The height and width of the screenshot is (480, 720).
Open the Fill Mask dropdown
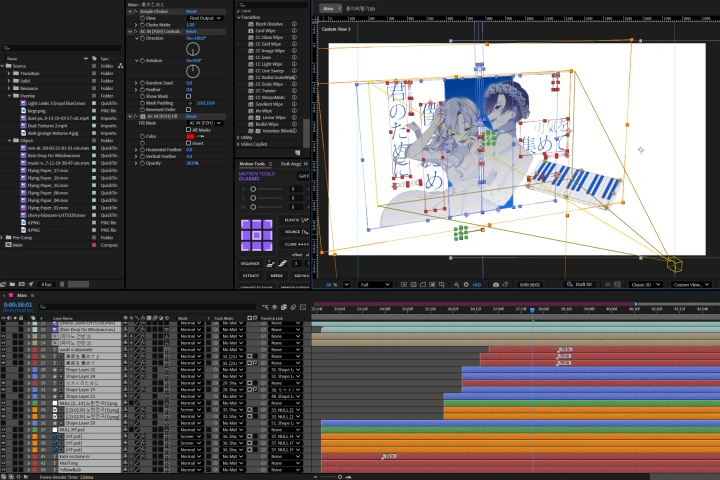205,123
